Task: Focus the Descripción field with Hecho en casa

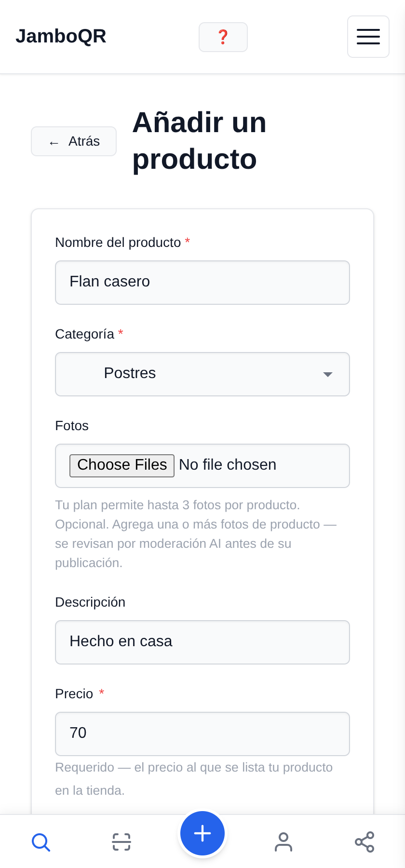Action: coord(202,642)
